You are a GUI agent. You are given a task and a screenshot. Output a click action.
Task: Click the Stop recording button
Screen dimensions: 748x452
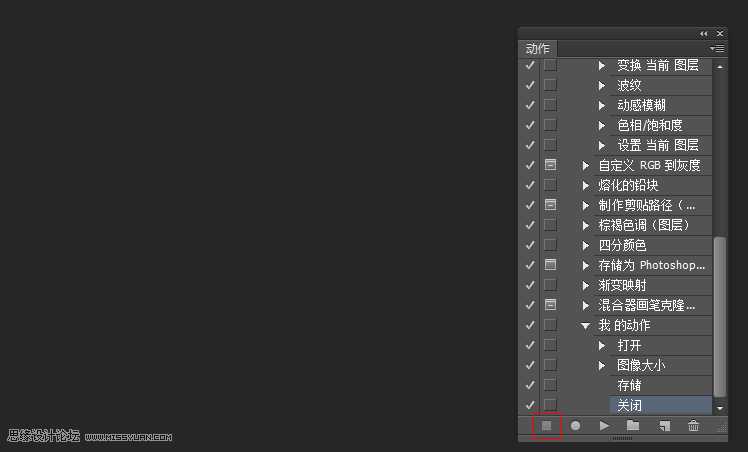coord(547,426)
